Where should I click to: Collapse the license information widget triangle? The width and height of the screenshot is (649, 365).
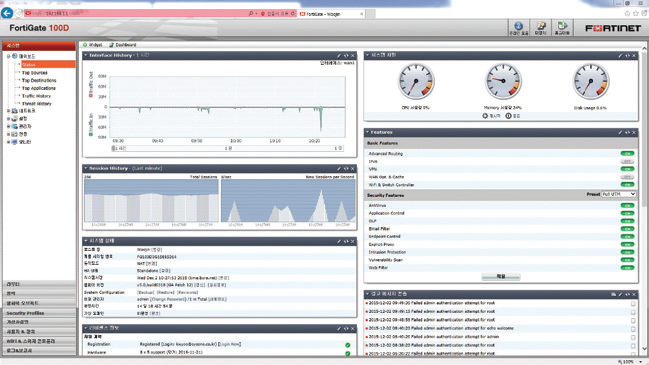(86, 328)
